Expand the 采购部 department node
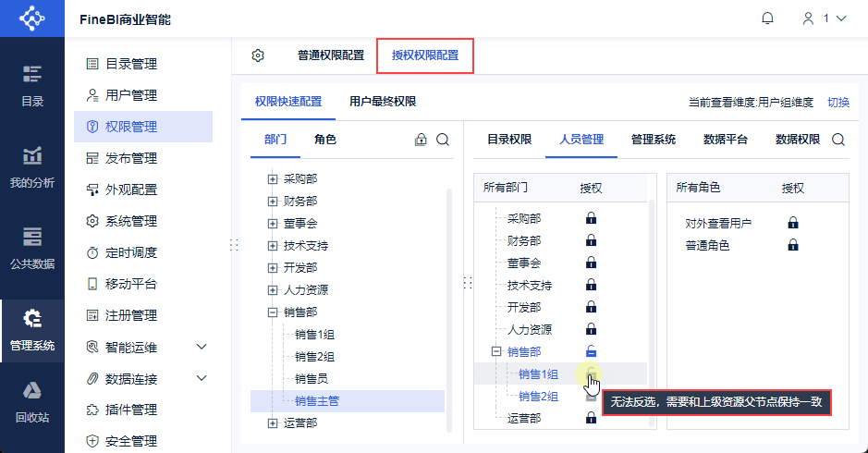This screenshot has height=453, width=868. (x=273, y=178)
